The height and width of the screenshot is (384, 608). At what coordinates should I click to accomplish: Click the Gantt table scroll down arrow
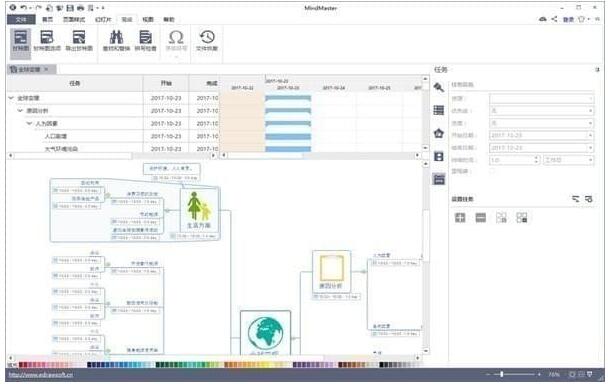tap(425, 148)
